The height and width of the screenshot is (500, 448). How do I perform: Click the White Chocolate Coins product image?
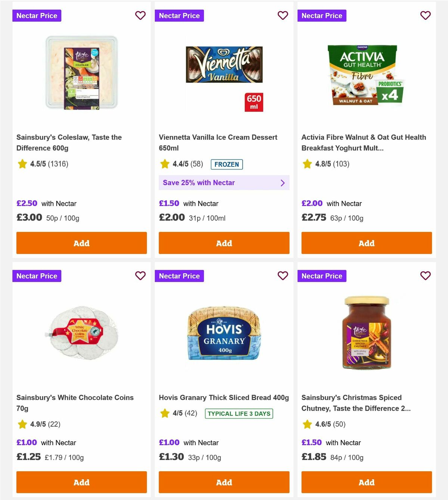(x=81, y=333)
